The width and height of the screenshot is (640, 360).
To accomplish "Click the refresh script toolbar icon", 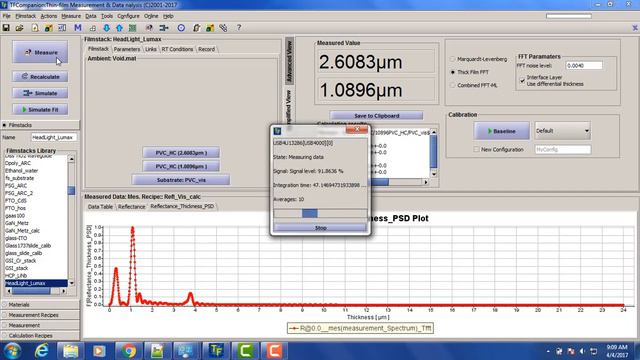I will (x=196, y=28).
